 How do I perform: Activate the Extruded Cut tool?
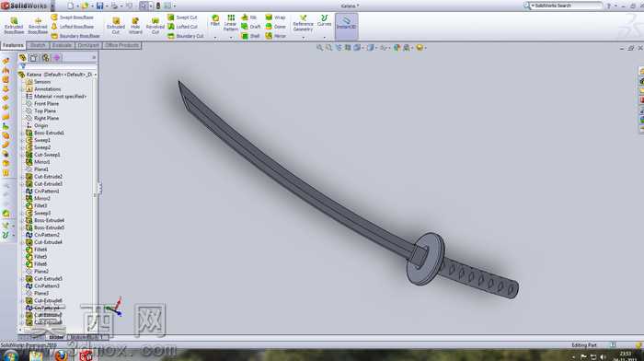click(116, 26)
